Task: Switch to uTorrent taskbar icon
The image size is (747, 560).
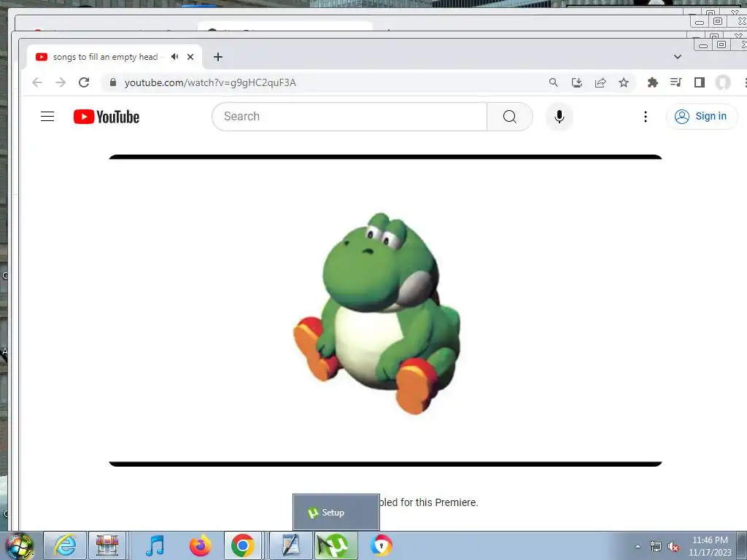Action: 336,545
